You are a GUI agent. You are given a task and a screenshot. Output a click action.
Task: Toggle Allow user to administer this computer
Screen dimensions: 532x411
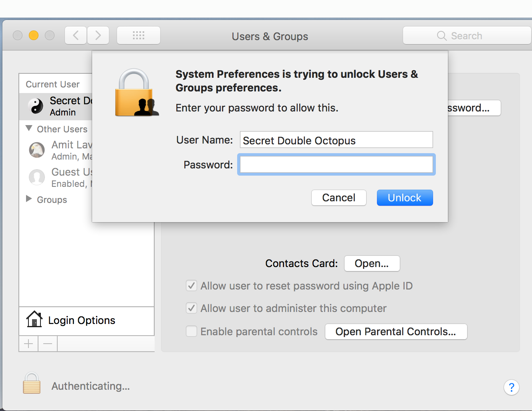191,308
